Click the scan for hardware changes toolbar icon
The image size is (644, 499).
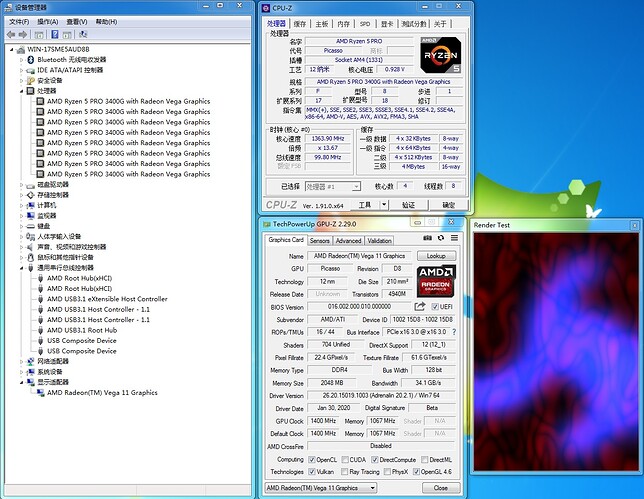click(83, 34)
